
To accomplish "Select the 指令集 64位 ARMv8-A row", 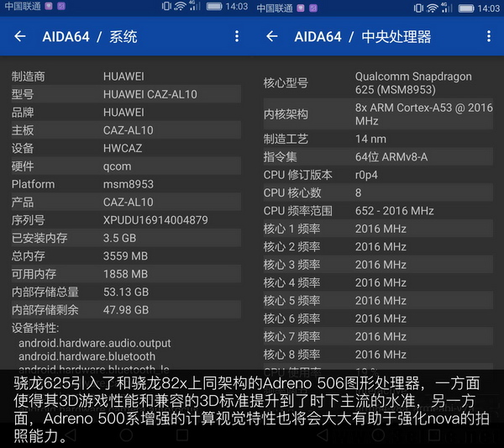I will pos(378,157).
